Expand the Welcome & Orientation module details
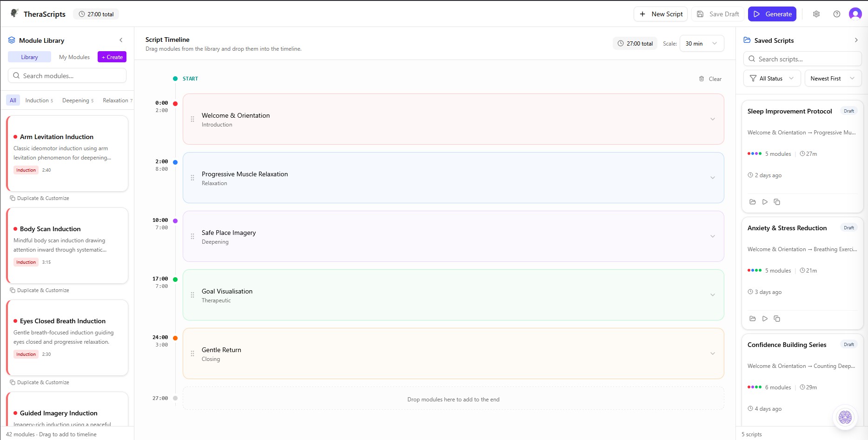The image size is (868, 440). point(713,119)
